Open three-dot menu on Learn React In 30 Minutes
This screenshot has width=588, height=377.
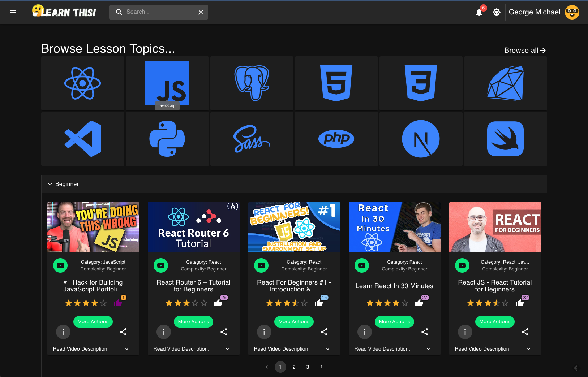365,332
